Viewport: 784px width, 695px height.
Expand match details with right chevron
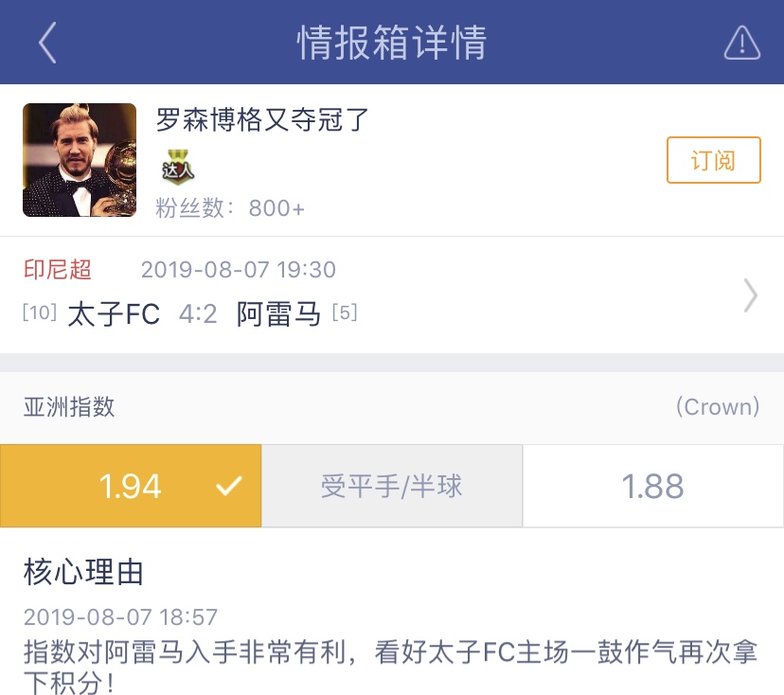[751, 295]
